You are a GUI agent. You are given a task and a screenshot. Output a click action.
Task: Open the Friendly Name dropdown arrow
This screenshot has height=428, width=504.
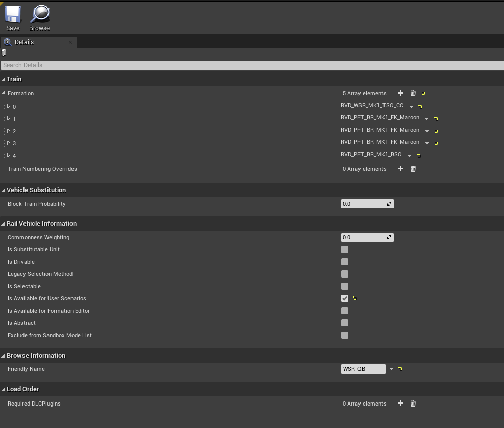pyautogui.click(x=391, y=369)
